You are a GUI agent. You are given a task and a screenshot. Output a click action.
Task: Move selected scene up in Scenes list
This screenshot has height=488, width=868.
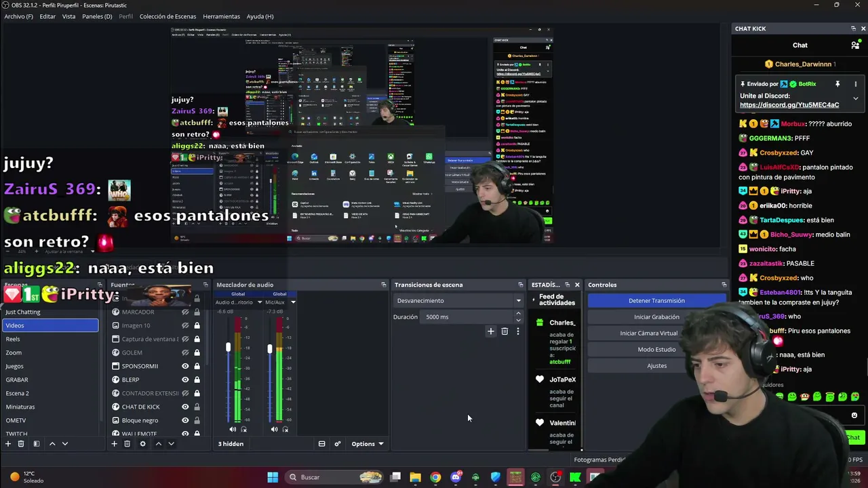pos(52,444)
